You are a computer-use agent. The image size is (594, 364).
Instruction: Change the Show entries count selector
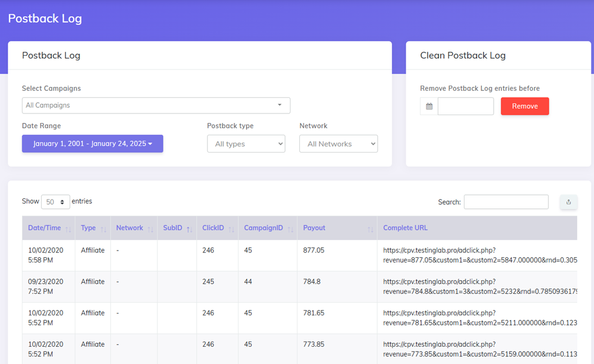coord(55,202)
